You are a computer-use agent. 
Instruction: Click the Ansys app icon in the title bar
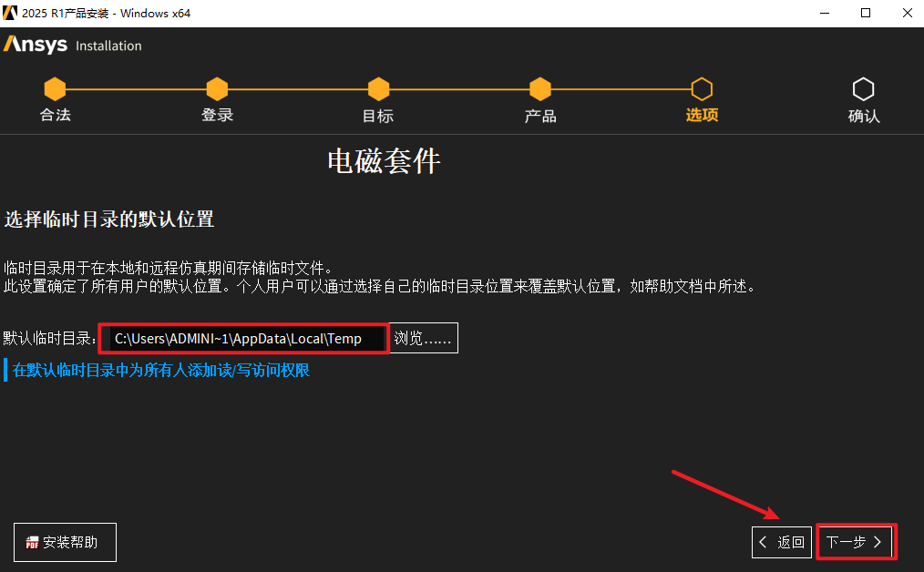click(x=10, y=13)
